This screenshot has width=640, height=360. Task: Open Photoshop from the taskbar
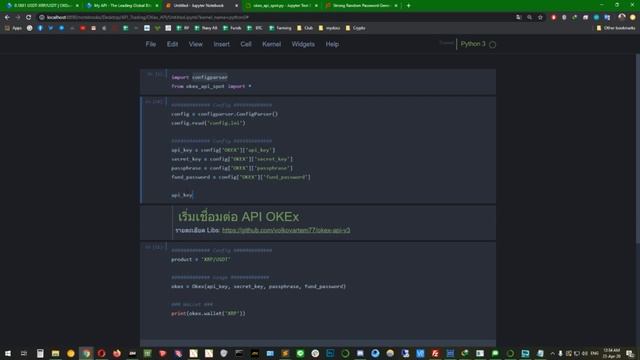330,353
